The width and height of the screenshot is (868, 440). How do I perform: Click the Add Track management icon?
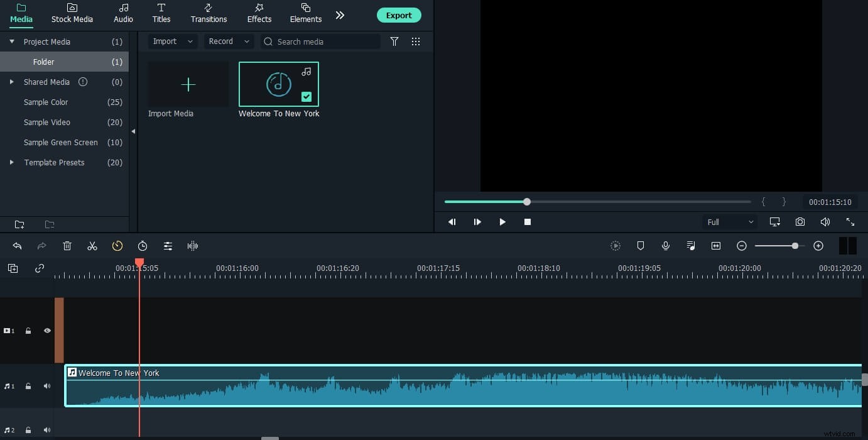(x=13, y=268)
